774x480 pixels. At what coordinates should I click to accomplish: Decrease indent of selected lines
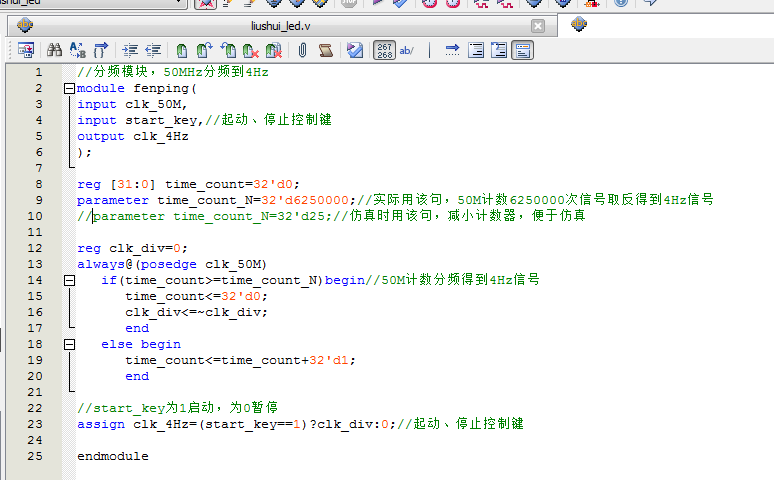click(x=153, y=49)
